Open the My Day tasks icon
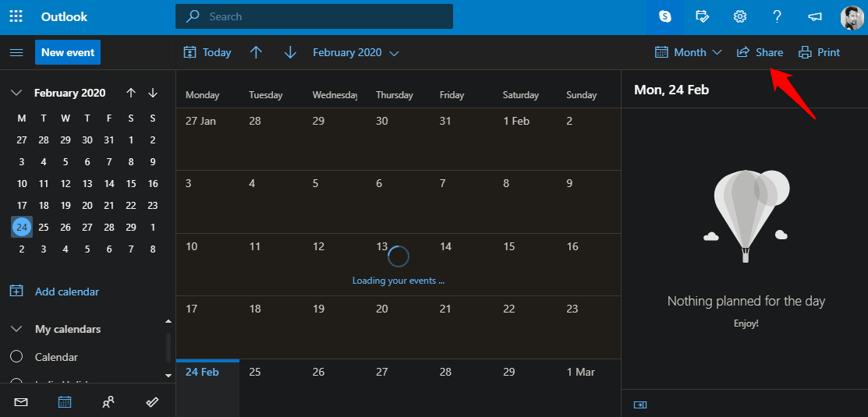The image size is (868, 417). (702, 16)
